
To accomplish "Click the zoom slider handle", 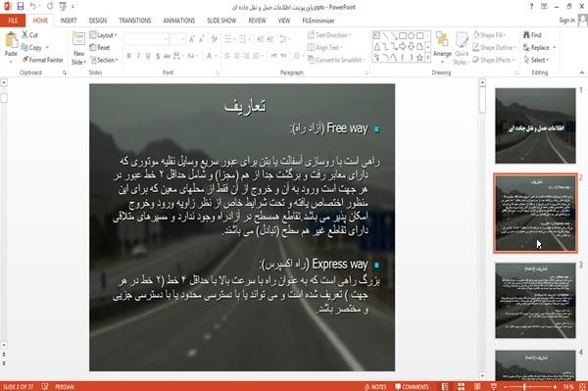I will [x=524, y=387].
